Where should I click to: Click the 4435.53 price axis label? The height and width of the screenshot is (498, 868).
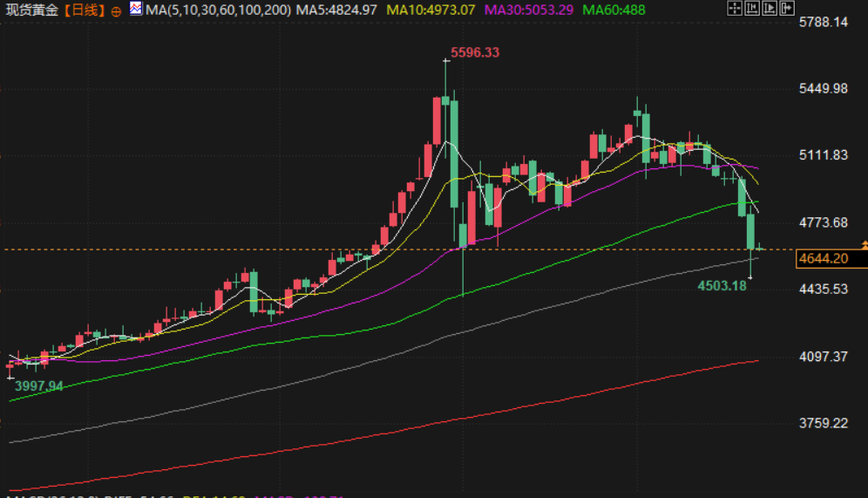(824, 290)
